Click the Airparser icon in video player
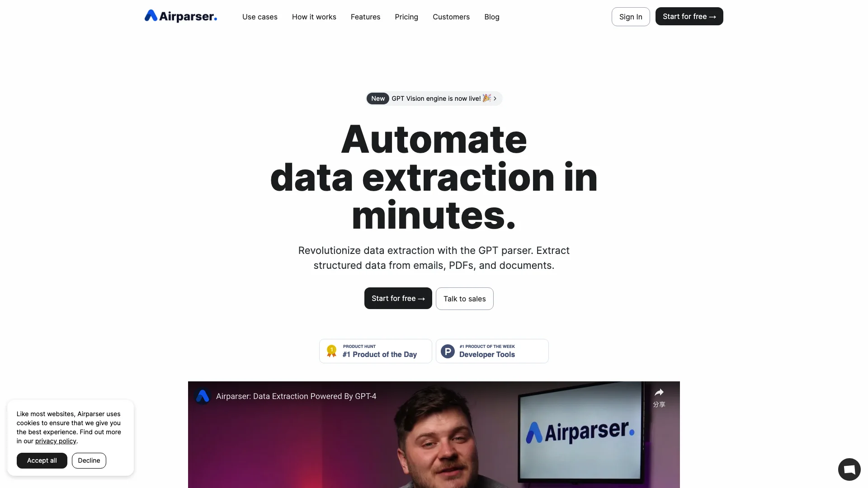The image size is (868, 488). click(203, 395)
